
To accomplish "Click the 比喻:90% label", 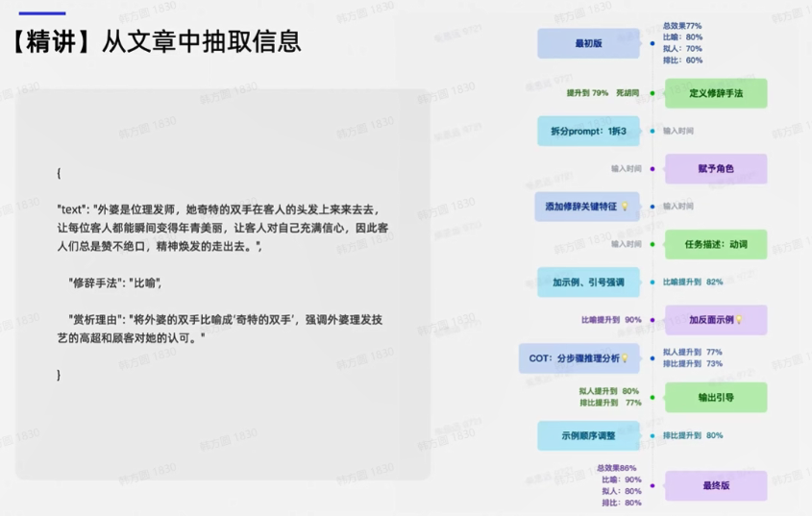I will pos(622,479).
